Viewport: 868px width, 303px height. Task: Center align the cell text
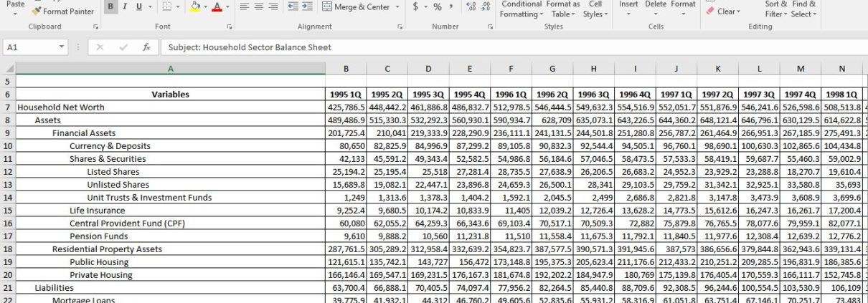coord(260,7)
